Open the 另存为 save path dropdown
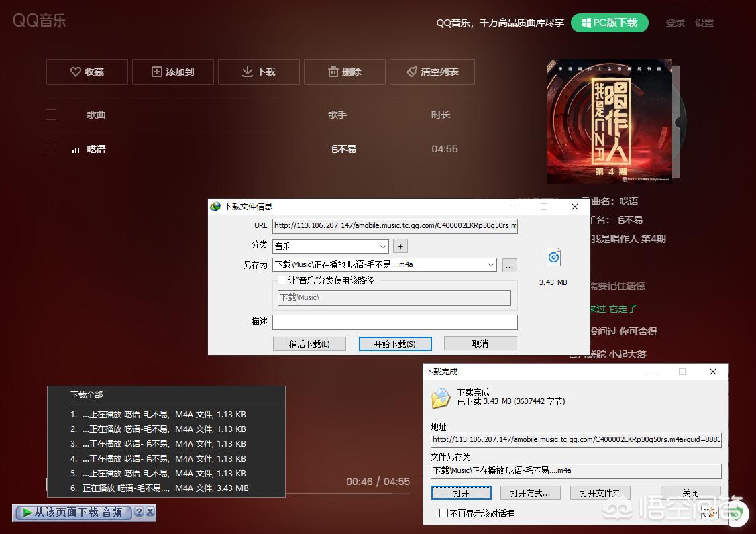756x534 pixels. tap(490, 265)
